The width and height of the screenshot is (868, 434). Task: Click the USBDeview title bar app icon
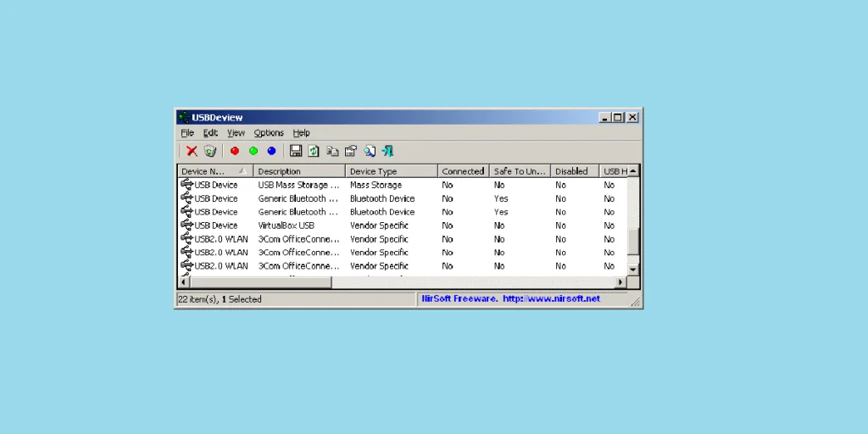(x=184, y=117)
